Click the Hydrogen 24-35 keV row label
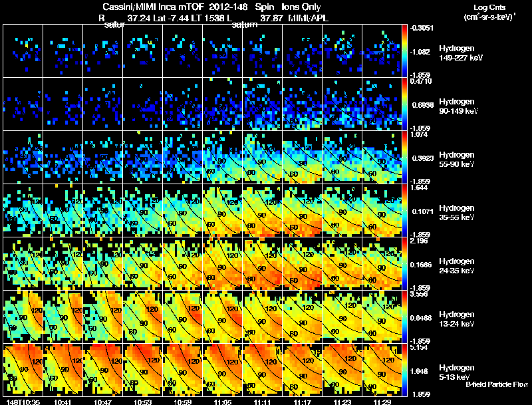Image resolution: width=532 pixels, height=405 pixels. (456, 266)
